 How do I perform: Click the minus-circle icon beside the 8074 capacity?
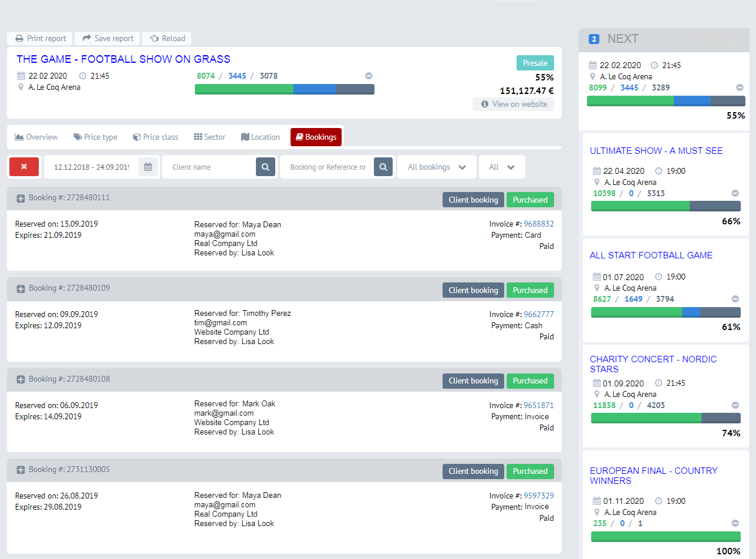coord(369,75)
